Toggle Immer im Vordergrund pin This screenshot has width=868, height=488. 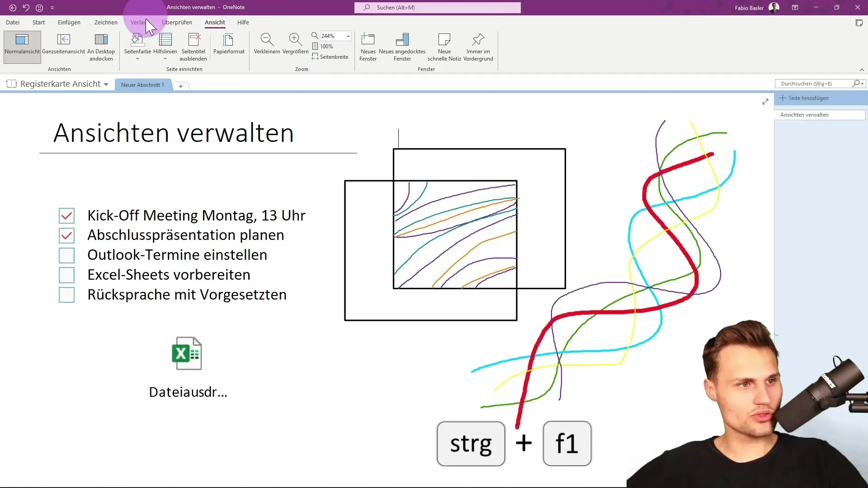tap(478, 47)
